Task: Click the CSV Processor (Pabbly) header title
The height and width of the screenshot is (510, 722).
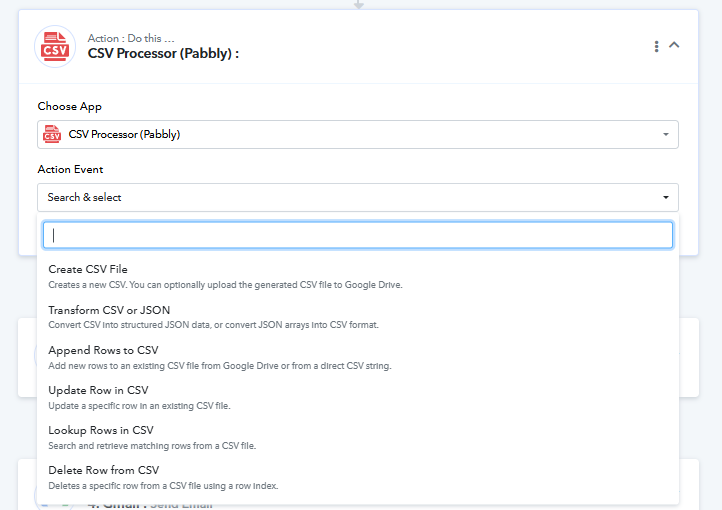Action: tap(163, 53)
